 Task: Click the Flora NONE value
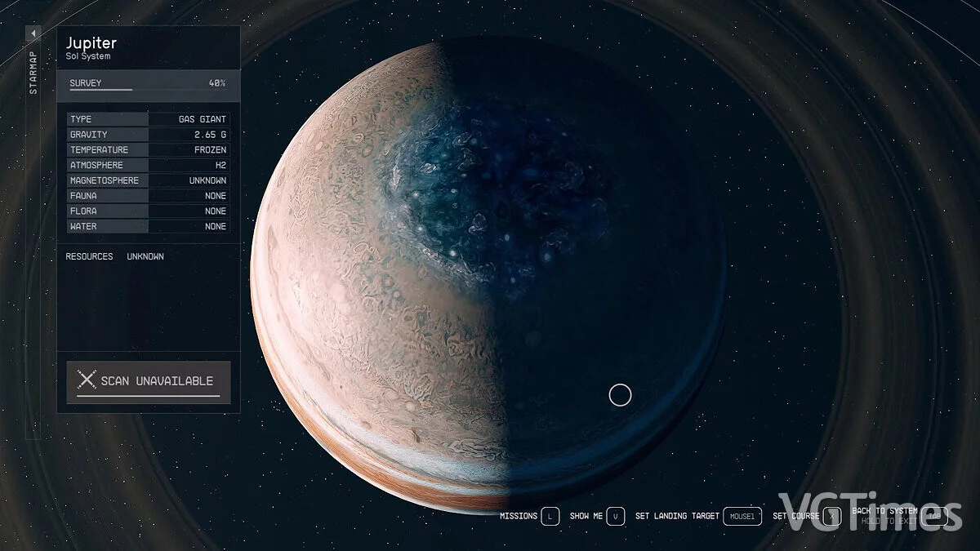pos(216,211)
